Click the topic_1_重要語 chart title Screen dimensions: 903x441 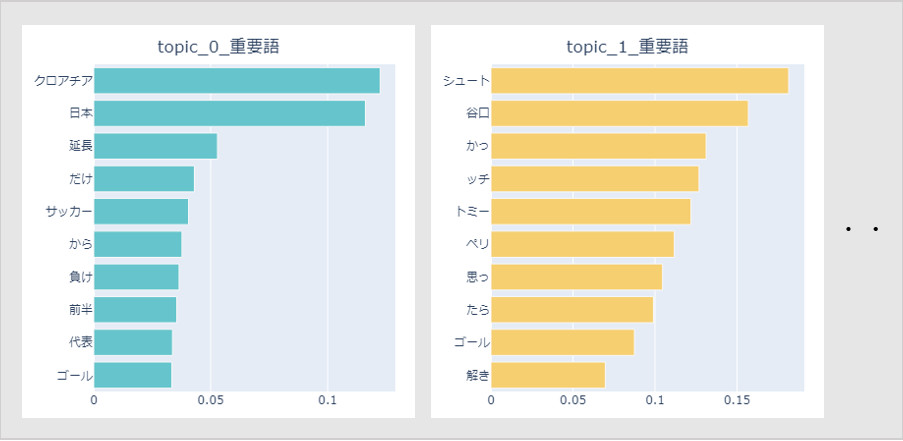(627, 47)
